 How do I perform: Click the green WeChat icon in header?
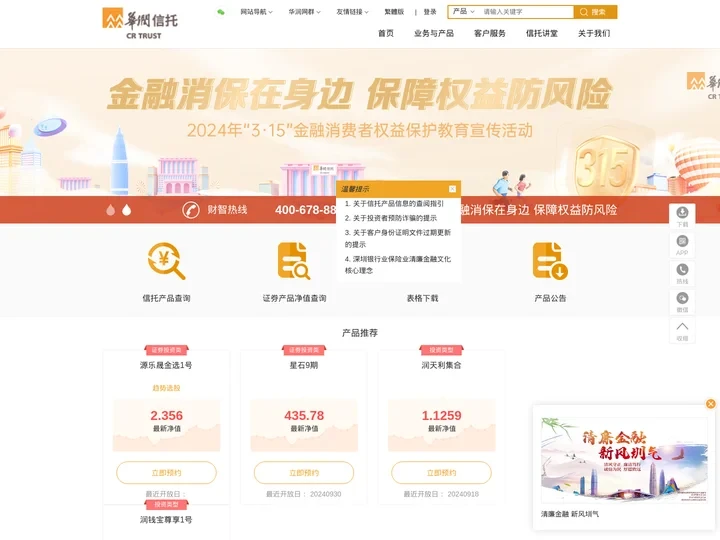point(221,12)
